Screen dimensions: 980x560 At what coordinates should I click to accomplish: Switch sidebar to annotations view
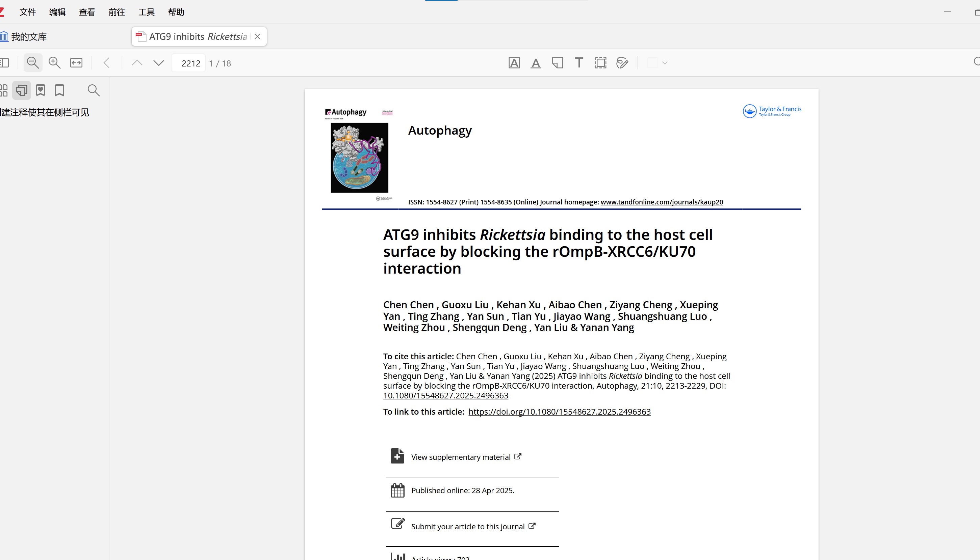click(22, 90)
